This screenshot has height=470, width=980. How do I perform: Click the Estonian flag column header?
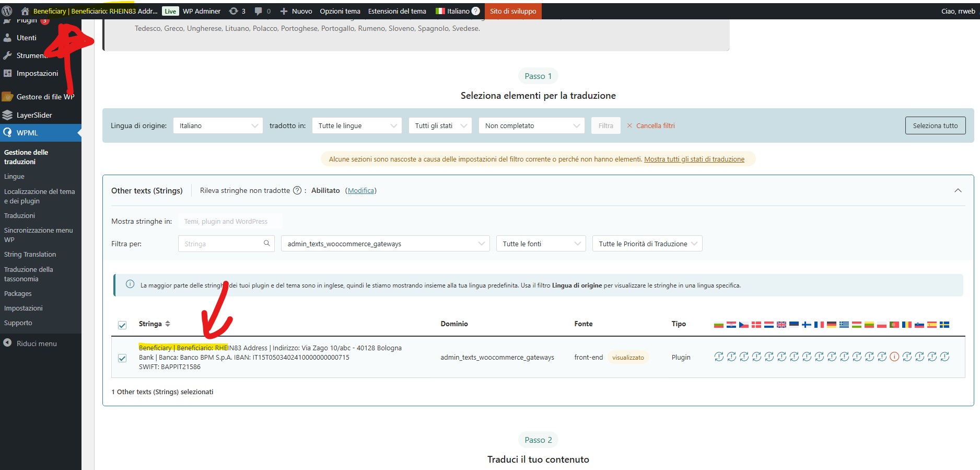pyautogui.click(x=794, y=325)
